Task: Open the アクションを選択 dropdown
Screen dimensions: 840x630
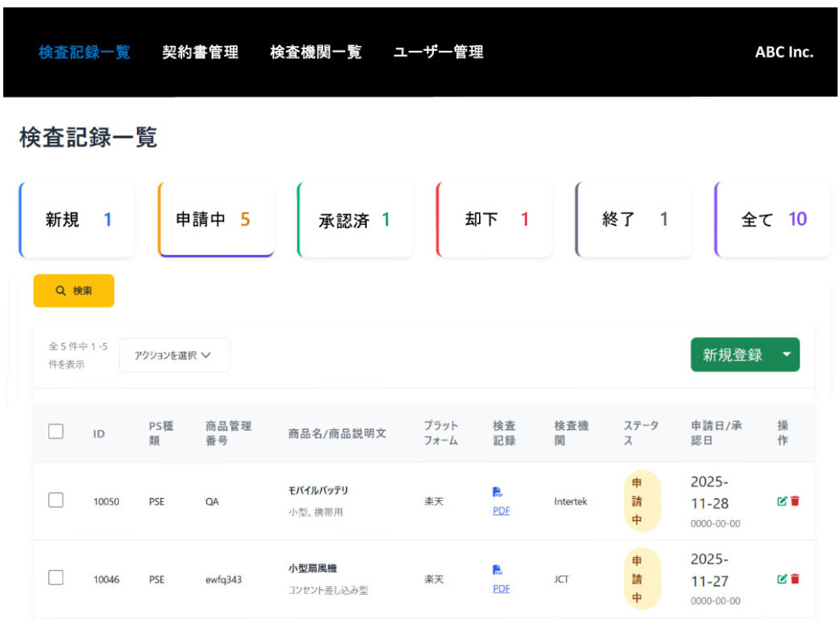Action: coord(174,355)
